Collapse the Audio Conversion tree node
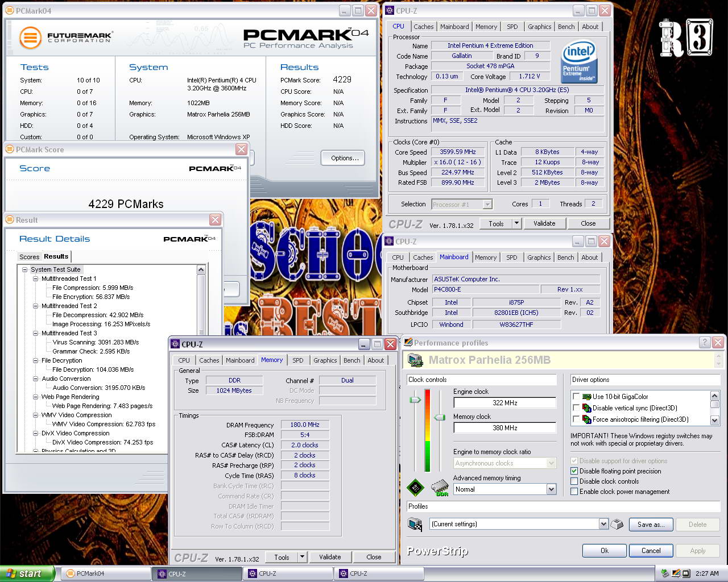 tap(35, 379)
